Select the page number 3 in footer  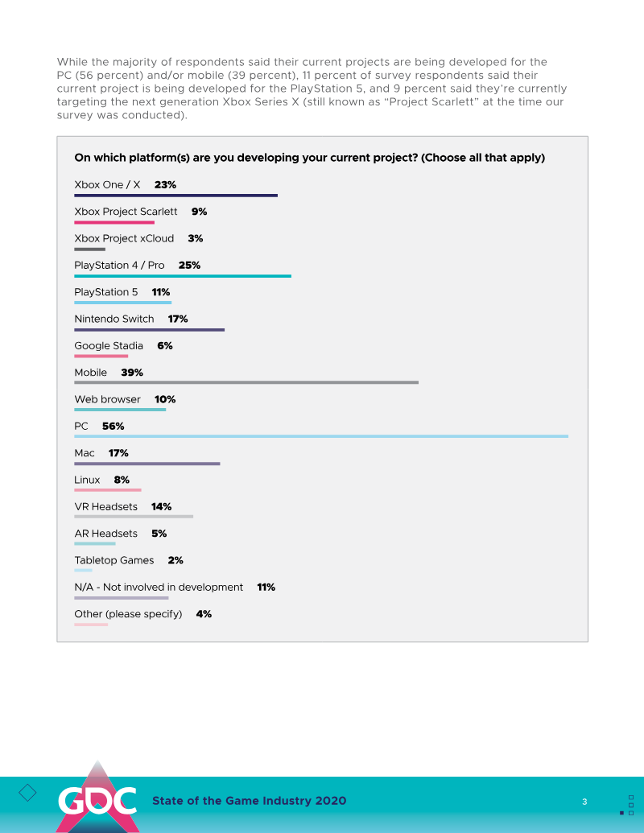[584, 802]
